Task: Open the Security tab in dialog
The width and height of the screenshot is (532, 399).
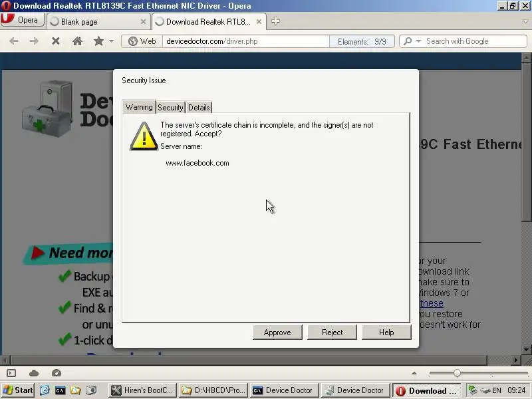Action: click(170, 108)
